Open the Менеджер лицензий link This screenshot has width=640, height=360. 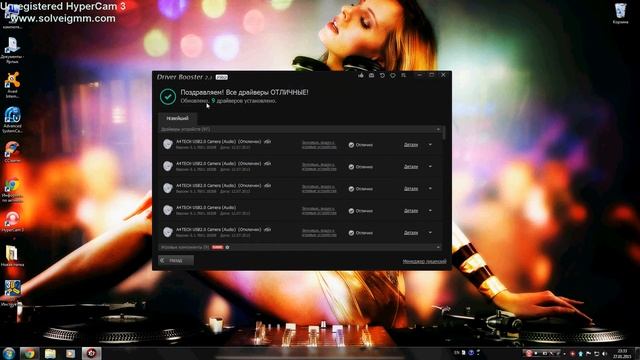pyautogui.click(x=424, y=261)
